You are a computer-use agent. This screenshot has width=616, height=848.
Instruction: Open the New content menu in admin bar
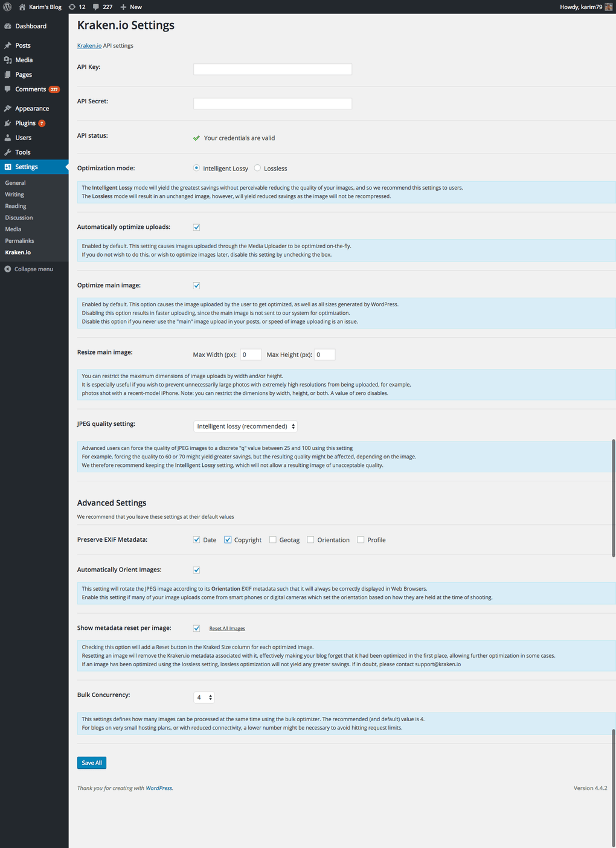click(130, 7)
